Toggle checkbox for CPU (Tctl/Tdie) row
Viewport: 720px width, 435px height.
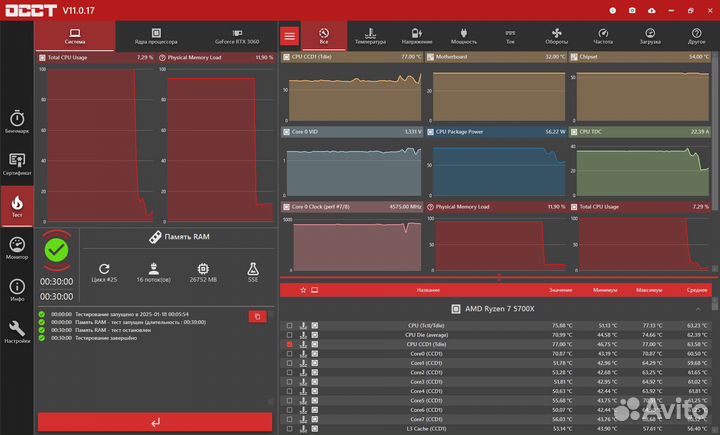(289, 326)
